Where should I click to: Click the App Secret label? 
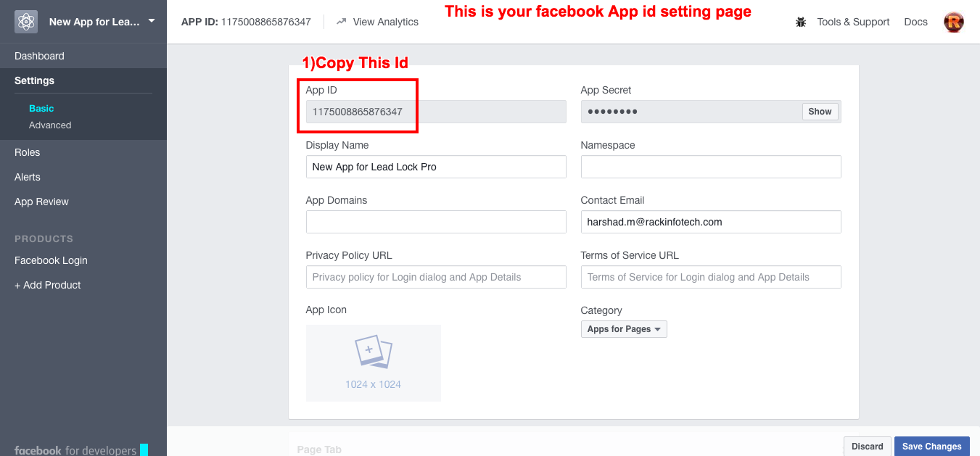coord(606,90)
